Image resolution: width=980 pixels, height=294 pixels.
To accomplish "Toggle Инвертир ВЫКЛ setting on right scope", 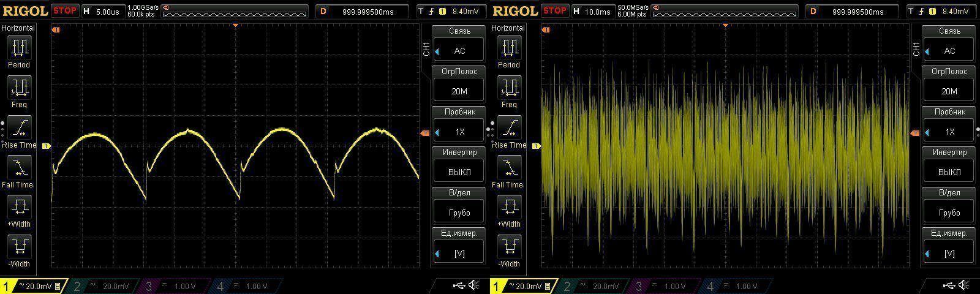I will (949, 171).
